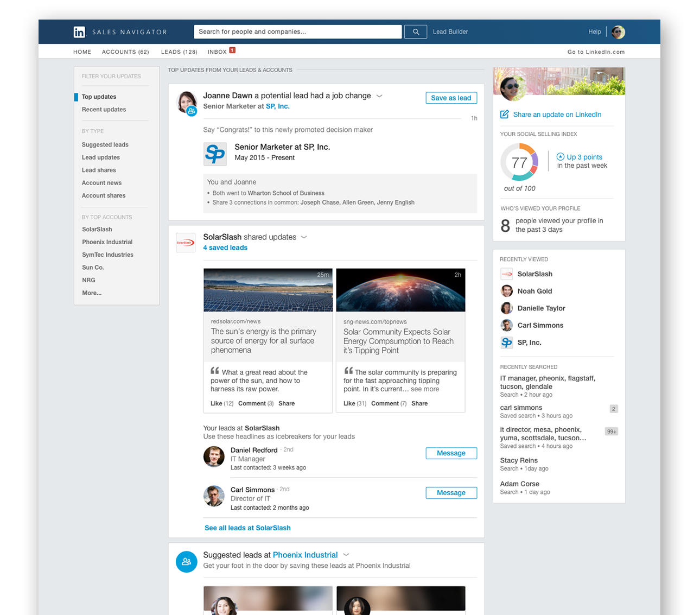Click Joanne Dawn's profile photo

pyautogui.click(x=187, y=103)
